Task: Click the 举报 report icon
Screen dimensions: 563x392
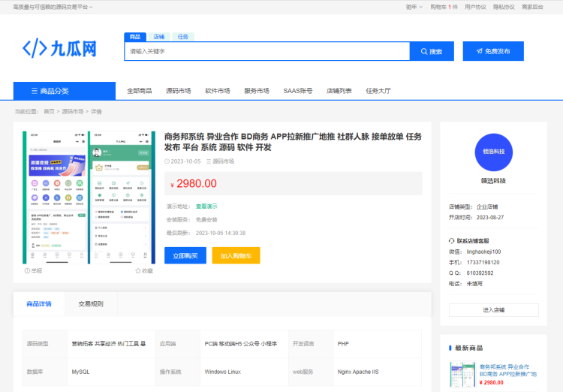Action: 28,270
